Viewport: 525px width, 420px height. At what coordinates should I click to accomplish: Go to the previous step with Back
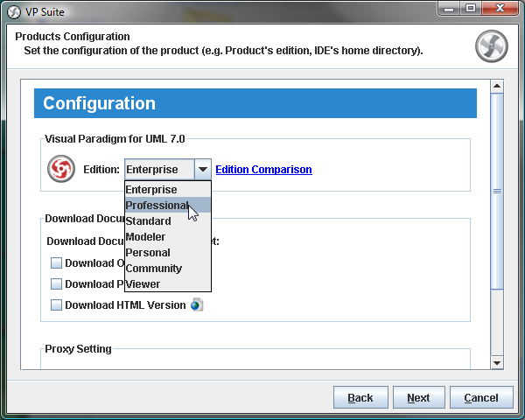click(360, 397)
